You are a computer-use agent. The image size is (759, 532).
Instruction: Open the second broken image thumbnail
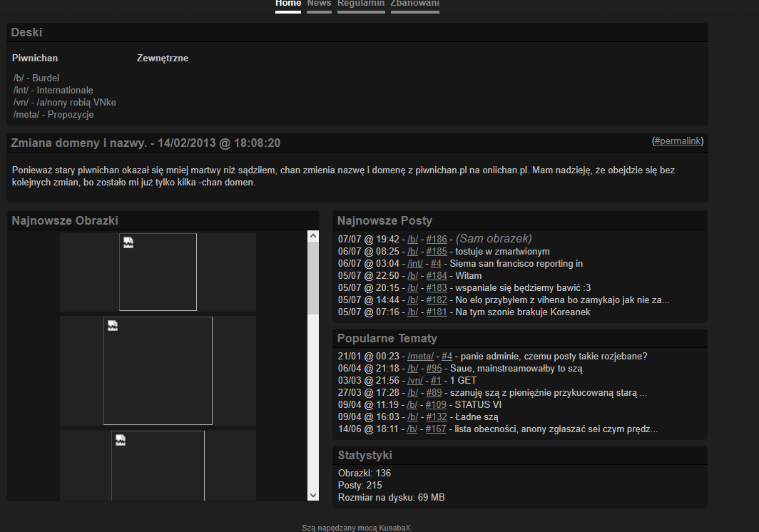pos(158,371)
